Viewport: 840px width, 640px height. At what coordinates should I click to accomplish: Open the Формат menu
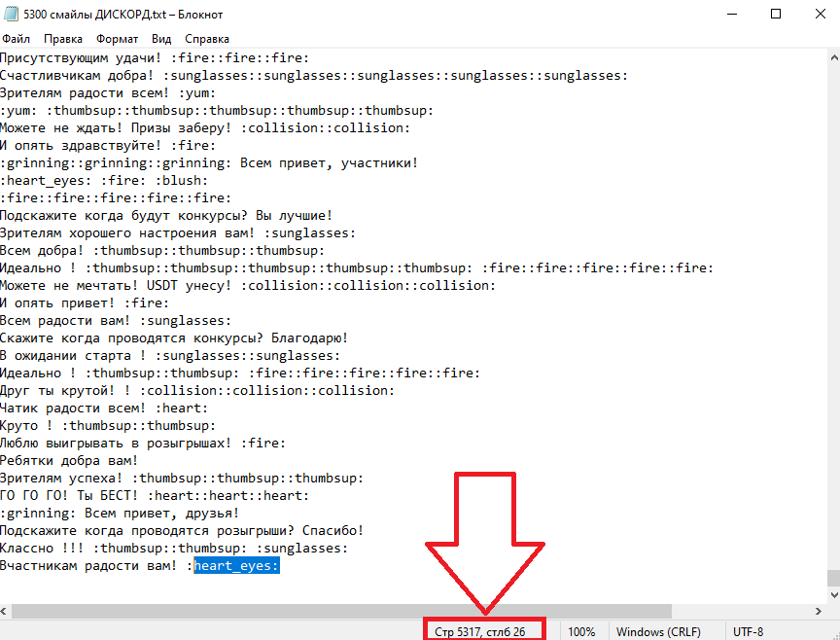point(118,39)
